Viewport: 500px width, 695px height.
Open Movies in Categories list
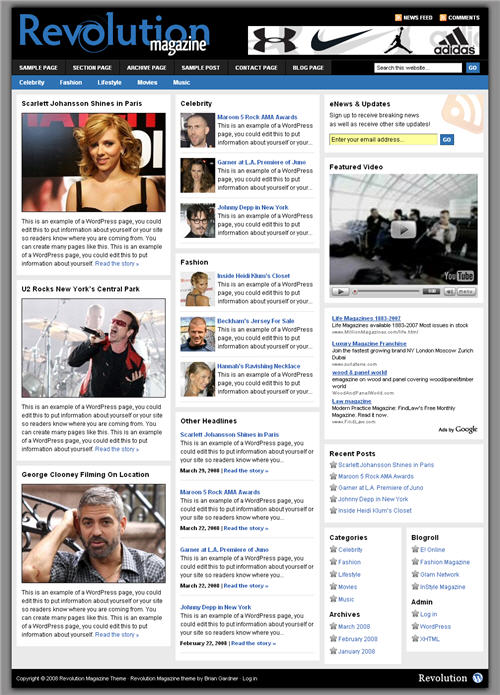348,587
